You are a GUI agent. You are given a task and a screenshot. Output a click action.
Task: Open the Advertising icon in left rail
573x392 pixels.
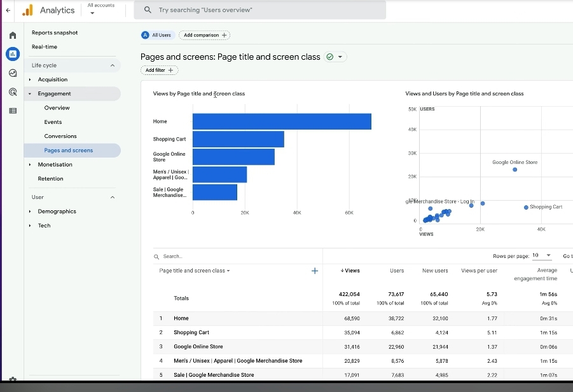tap(12, 92)
